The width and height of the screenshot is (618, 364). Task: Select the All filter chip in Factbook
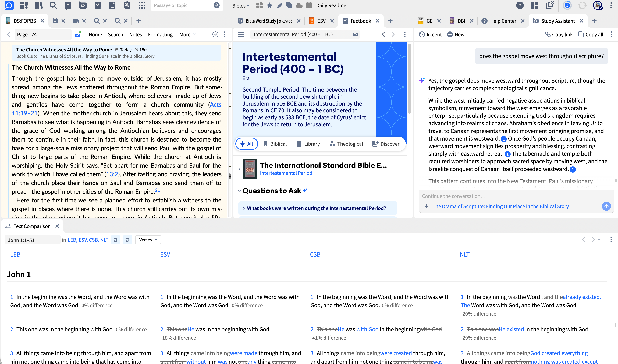(x=247, y=144)
